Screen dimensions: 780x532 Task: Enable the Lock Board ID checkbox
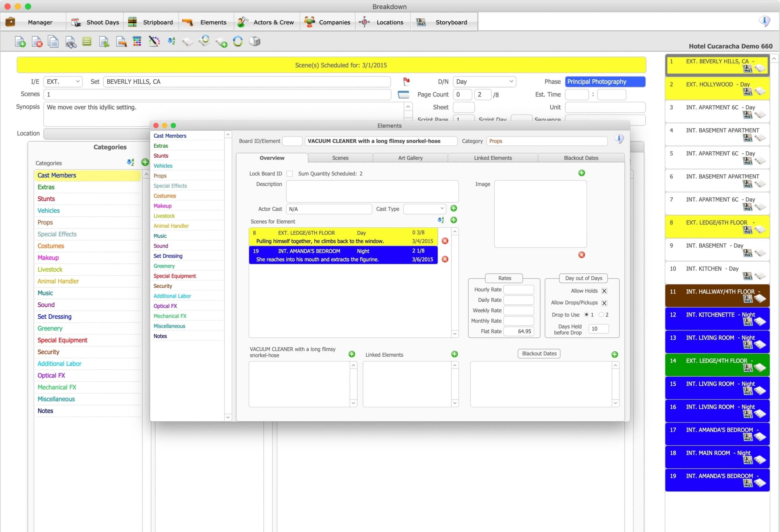click(289, 174)
